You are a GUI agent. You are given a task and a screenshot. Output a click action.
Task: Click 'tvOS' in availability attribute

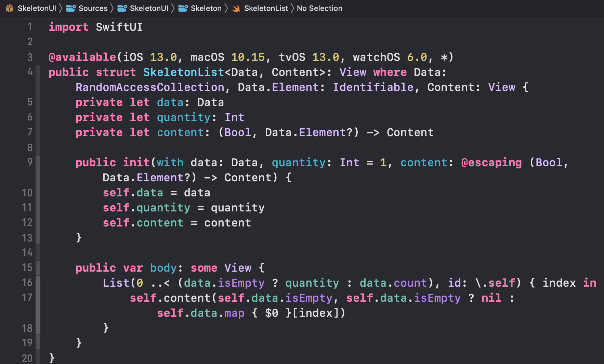[x=292, y=57]
